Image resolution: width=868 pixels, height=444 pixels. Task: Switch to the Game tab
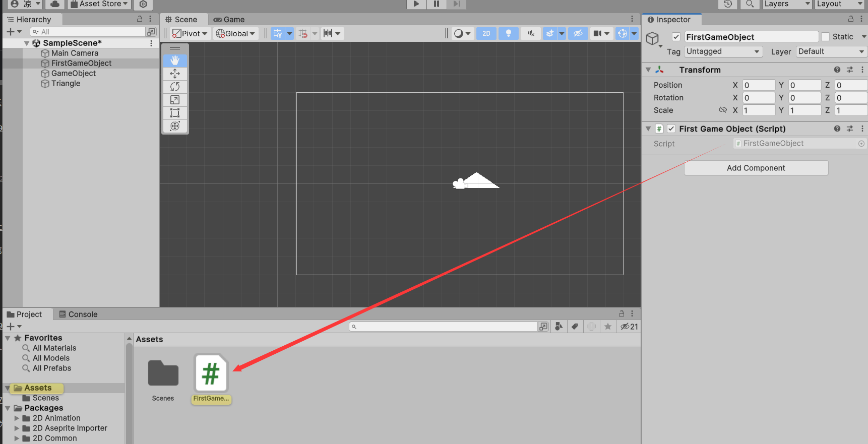click(x=229, y=19)
